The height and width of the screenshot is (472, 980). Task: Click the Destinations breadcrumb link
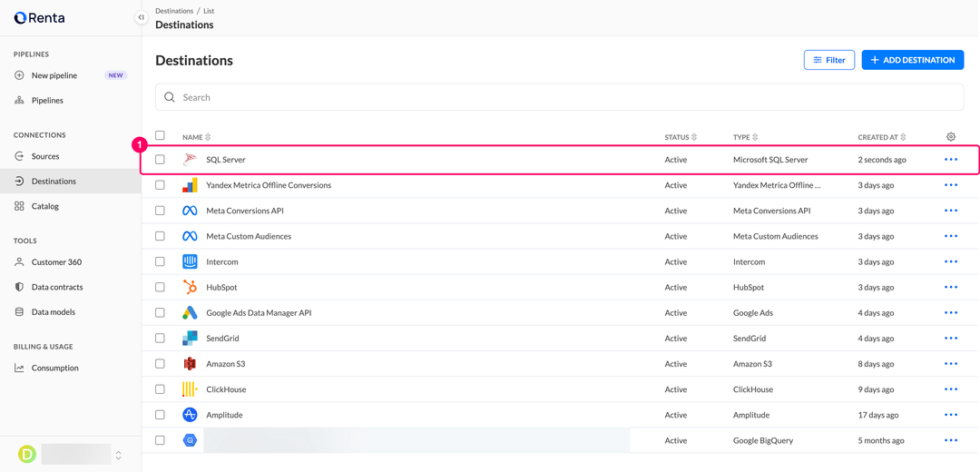click(176, 11)
